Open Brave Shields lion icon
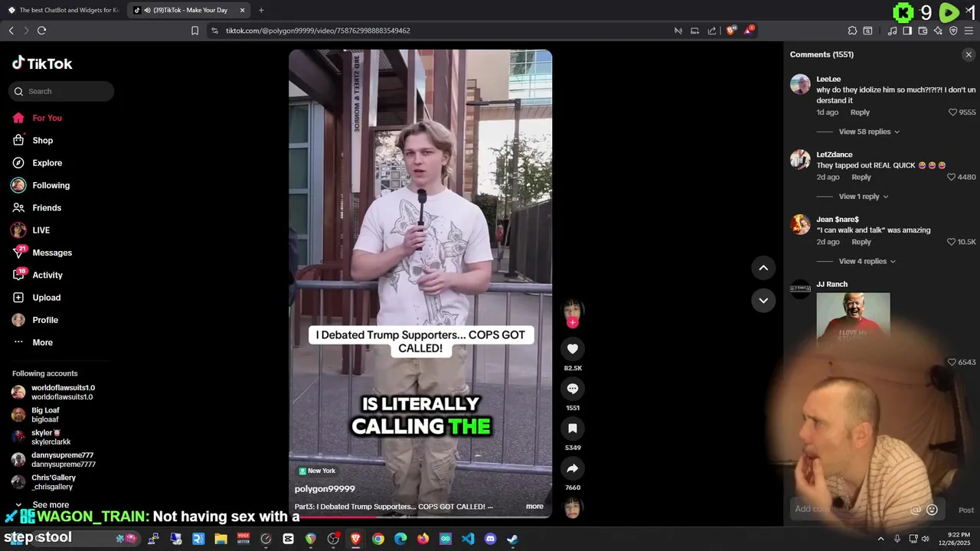The height and width of the screenshot is (551, 980). (731, 31)
